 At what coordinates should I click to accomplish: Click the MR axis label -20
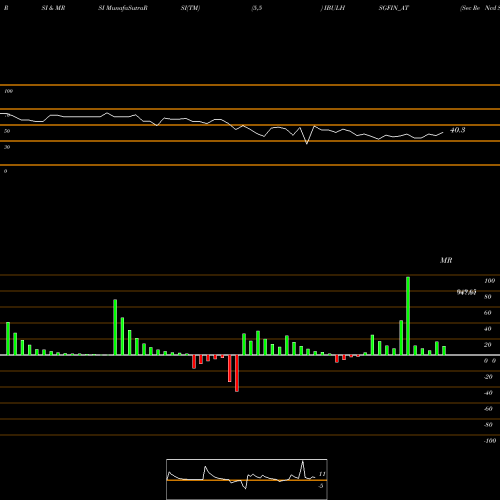tap(488, 377)
